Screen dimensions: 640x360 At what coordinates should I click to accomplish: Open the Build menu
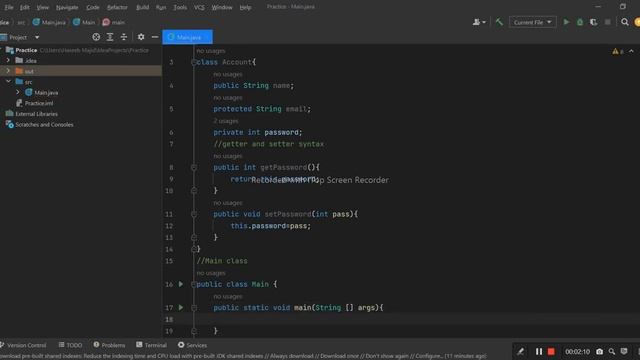click(142, 7)
